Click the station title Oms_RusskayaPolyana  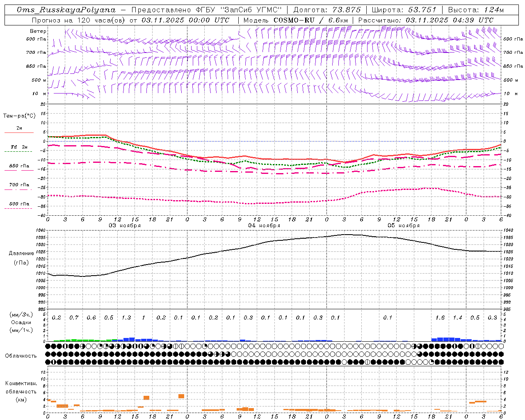(66, 10)
